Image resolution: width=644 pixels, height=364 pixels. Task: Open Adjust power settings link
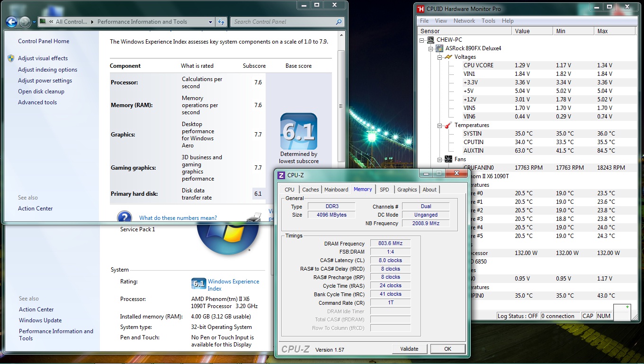pyautogui.click(x=45, y=81)
